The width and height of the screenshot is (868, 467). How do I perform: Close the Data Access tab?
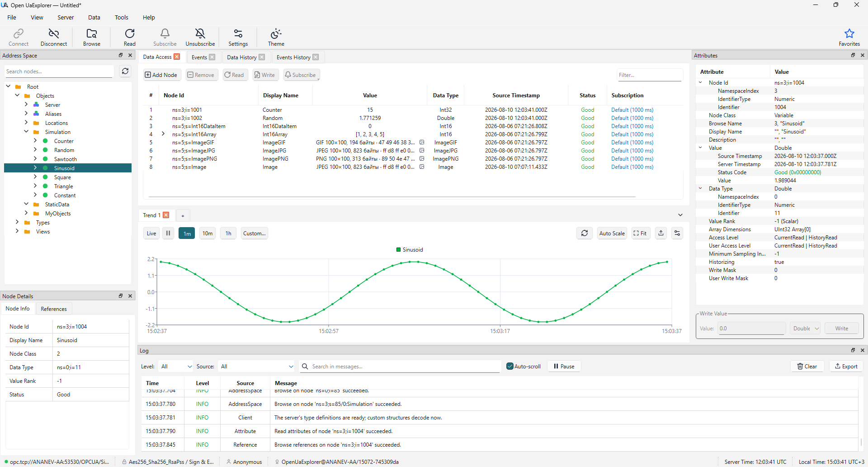177,57
